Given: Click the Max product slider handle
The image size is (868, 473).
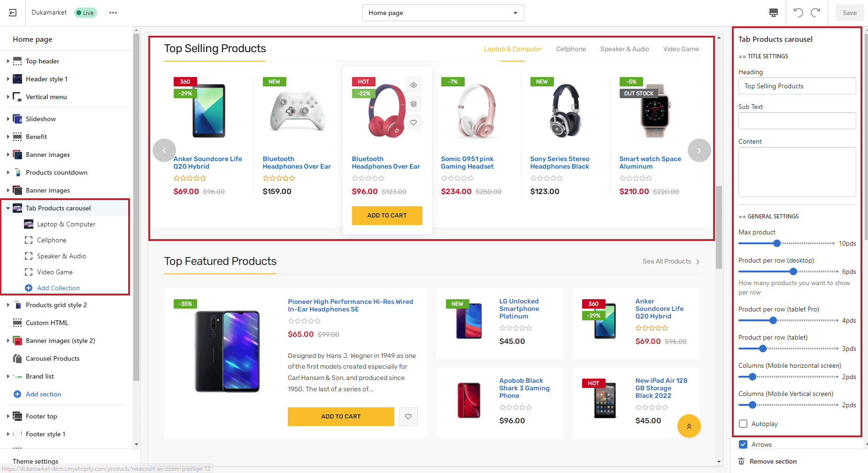Looking at the screenshot, I should tap(777, 243).
